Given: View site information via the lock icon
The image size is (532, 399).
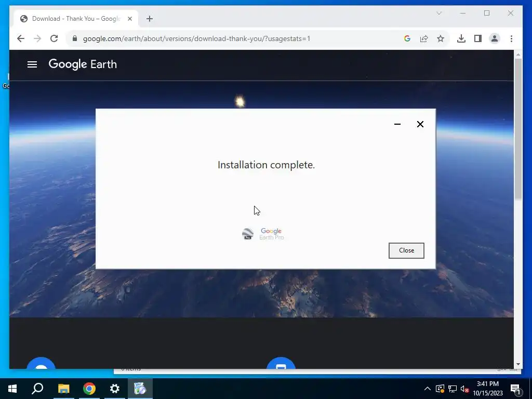Looking at the screenshot, I should 75,38.
